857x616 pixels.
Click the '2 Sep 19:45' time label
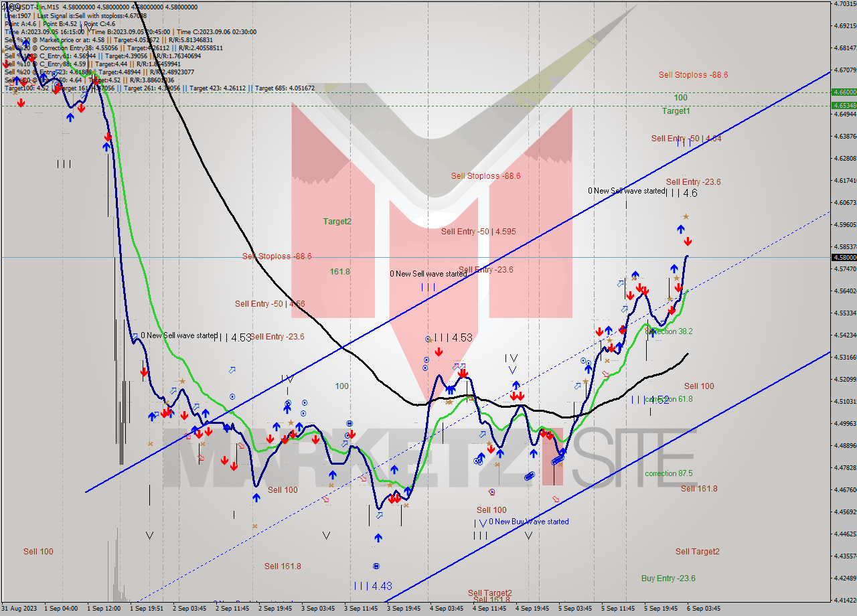275,609
